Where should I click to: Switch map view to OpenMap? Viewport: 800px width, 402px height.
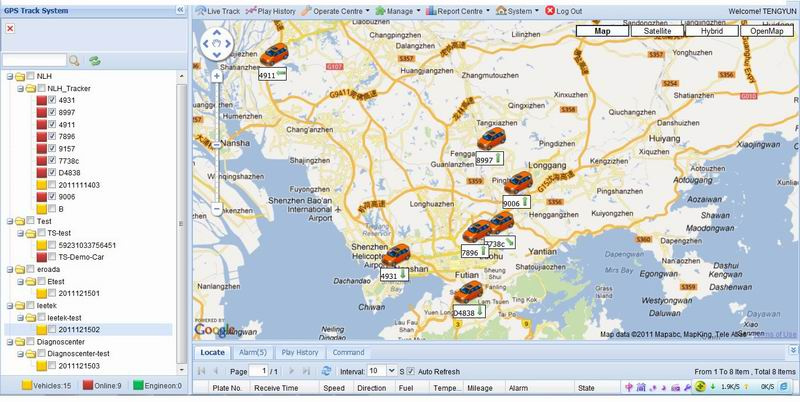click(767, 31)
